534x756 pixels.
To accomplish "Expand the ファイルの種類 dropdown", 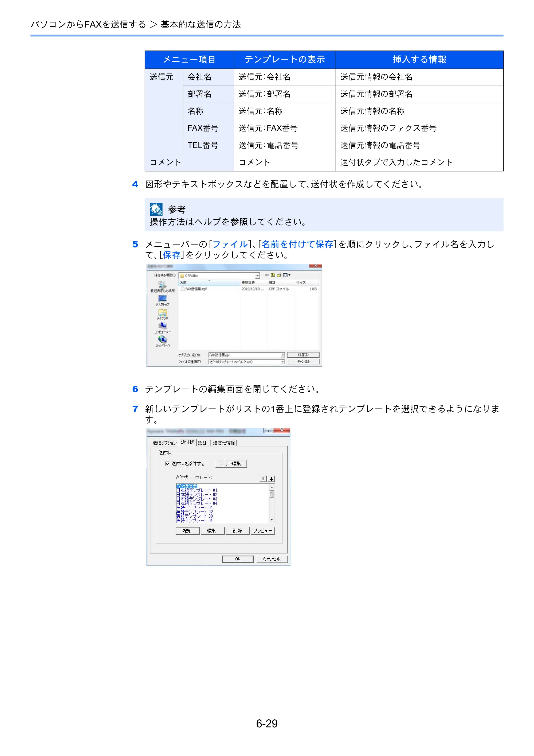I will 283,362.
